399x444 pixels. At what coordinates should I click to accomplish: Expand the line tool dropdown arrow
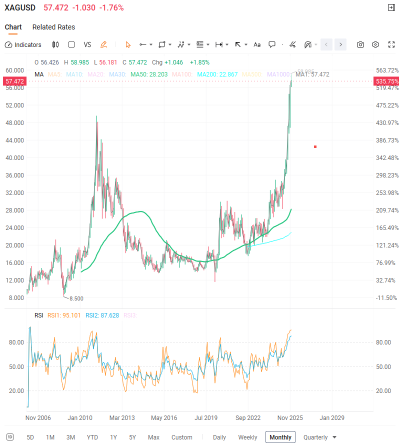tap(151, 45)
